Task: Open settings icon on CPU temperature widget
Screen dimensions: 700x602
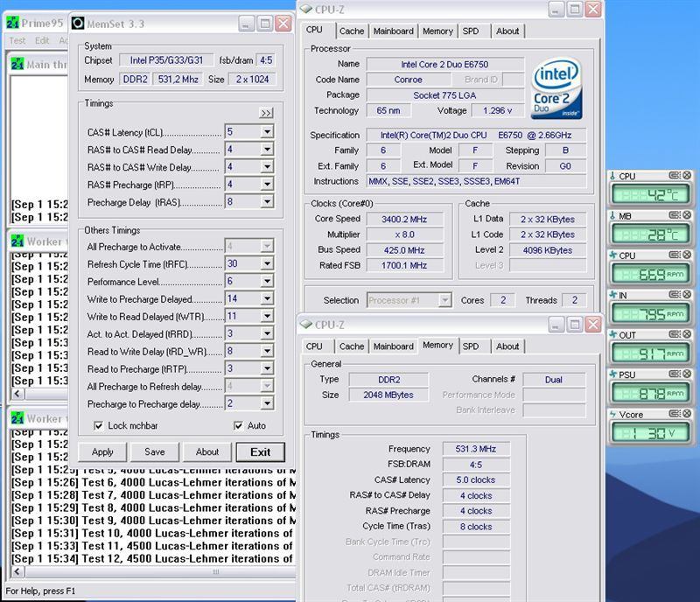Action: click(x=674, y=176)
